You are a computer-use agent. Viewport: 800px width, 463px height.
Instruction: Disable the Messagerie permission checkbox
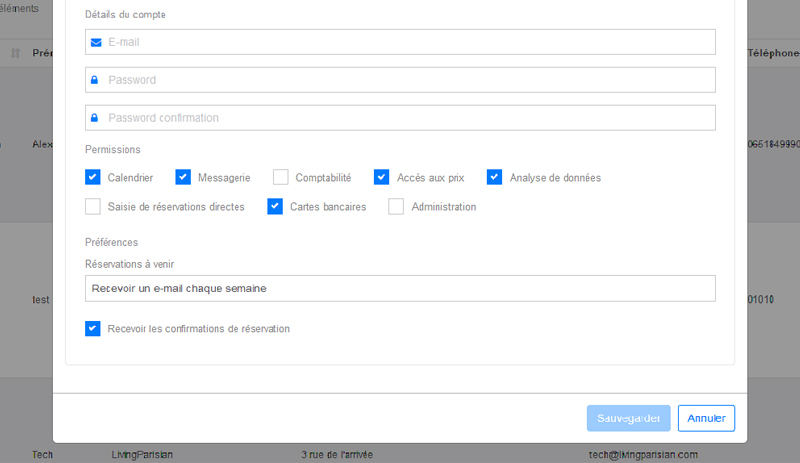click(183, 177)
